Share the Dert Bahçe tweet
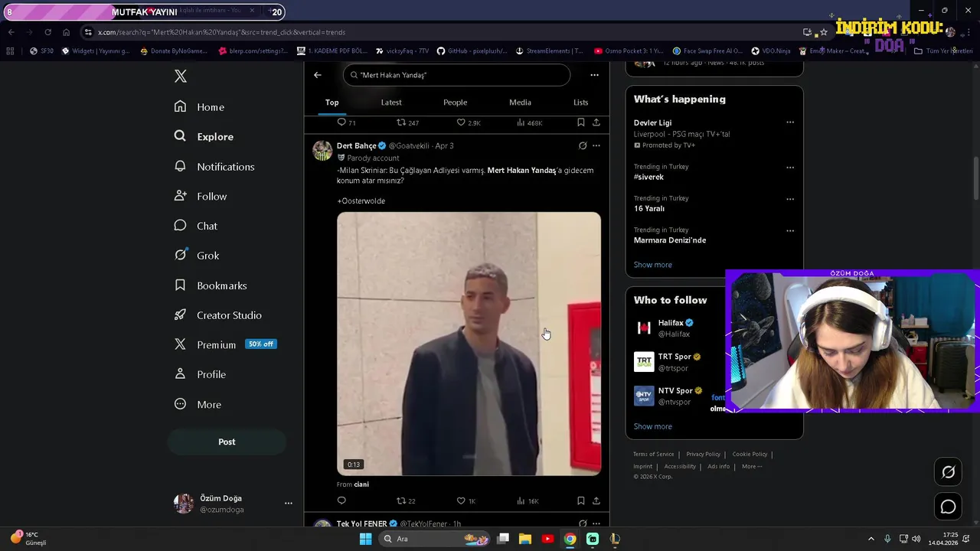Viewport: 980px width, 551px height. coord(596,500)
